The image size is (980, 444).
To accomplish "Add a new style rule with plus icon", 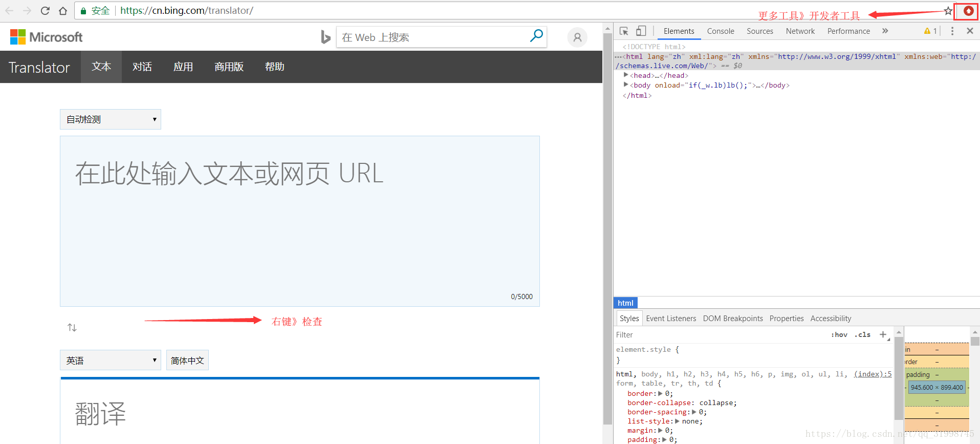I will (883, 334).
